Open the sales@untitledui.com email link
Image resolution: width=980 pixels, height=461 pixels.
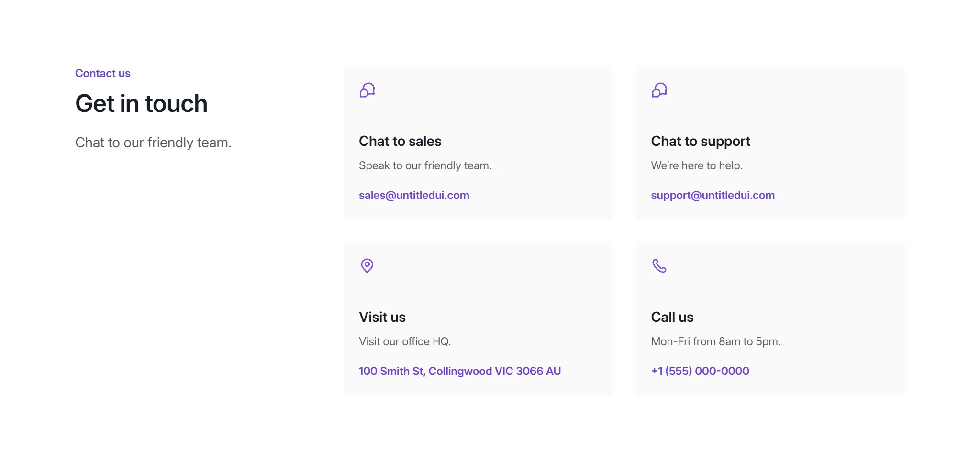point(414,195)
